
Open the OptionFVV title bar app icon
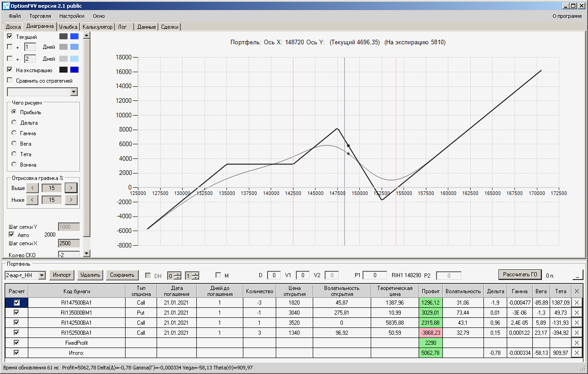click(x=5, y=6)
